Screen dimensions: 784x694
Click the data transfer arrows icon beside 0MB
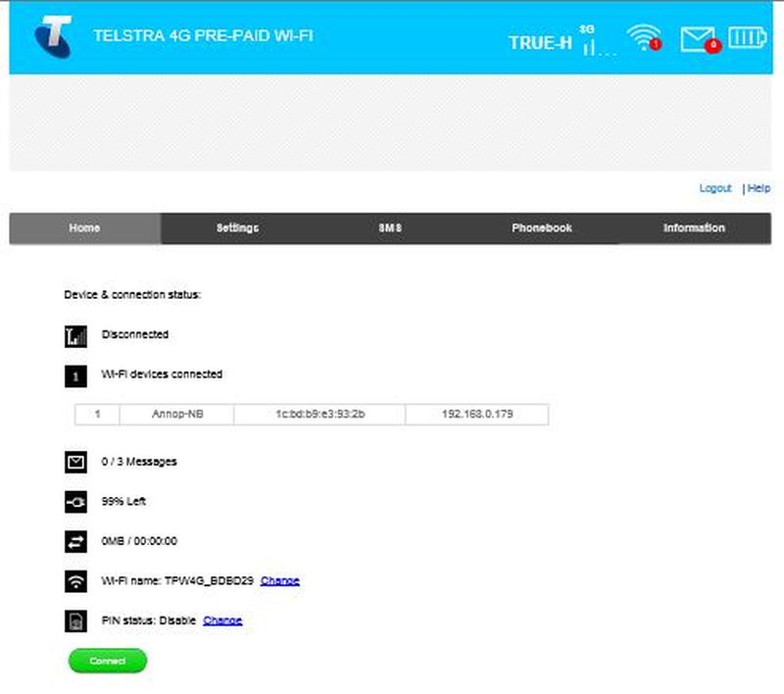coord(75,541)
